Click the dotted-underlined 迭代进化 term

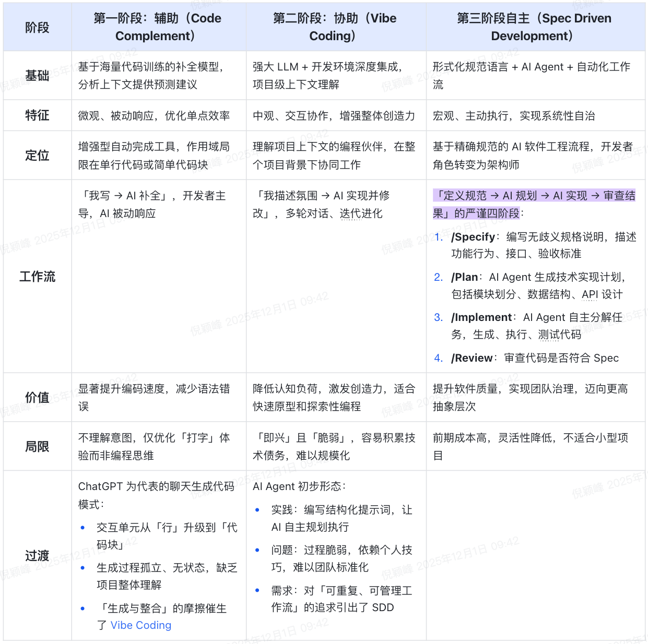(x=361, y=213)
